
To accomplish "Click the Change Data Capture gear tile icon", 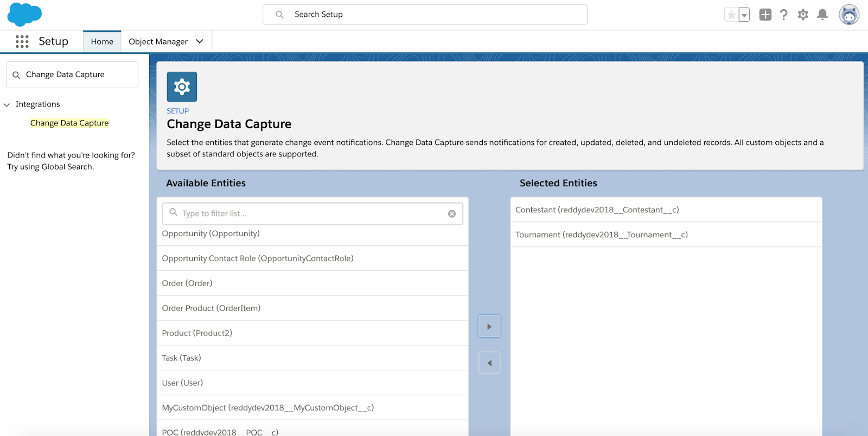I will pyautogui.click(x=182, y=87).
